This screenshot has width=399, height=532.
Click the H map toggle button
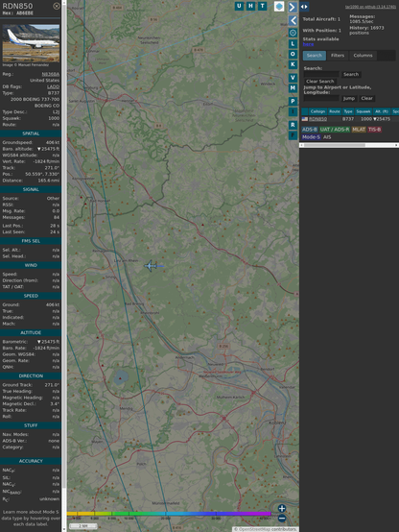click(x=250, y=6)
